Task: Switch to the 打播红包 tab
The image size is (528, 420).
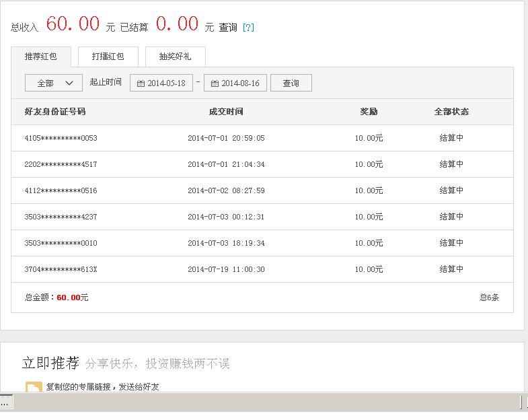Action: click(x=108, y=57)
